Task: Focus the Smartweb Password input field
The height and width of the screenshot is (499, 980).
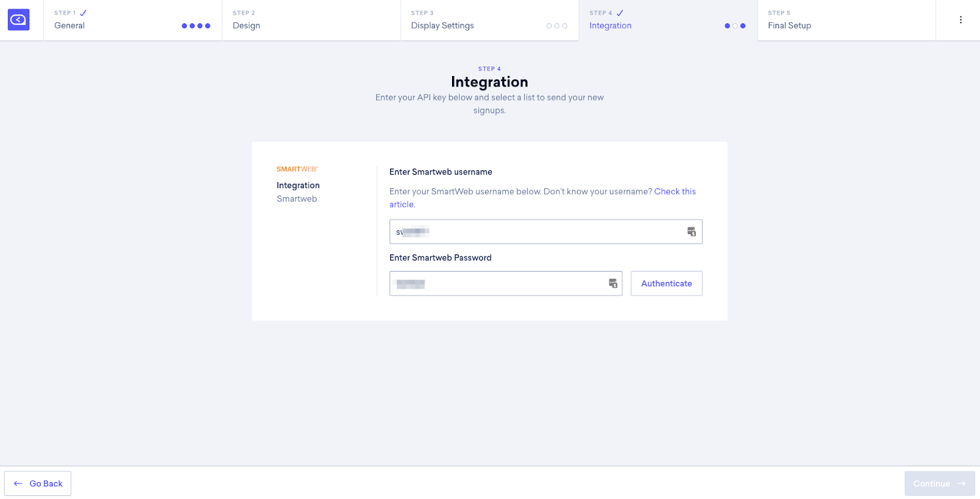Action: pyautogui.click(x=506, y=283)
